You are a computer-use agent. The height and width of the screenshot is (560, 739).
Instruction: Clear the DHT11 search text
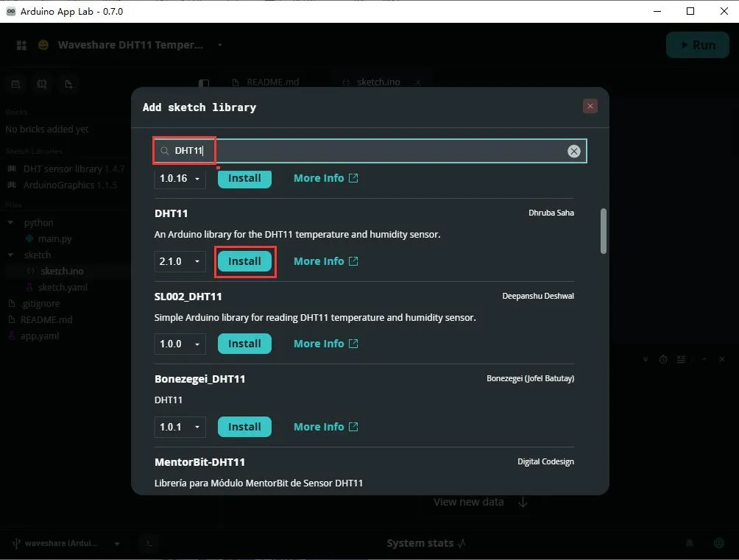(x=573, y=152)
